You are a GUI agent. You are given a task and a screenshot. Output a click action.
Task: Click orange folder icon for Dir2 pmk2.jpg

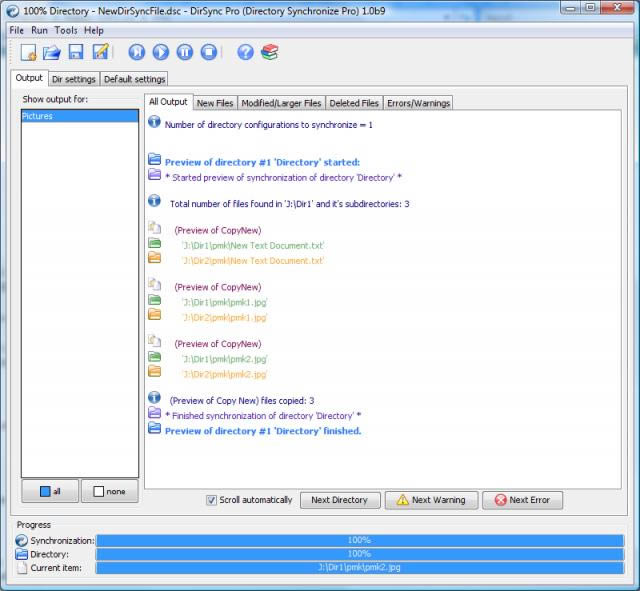pos(154,371)
